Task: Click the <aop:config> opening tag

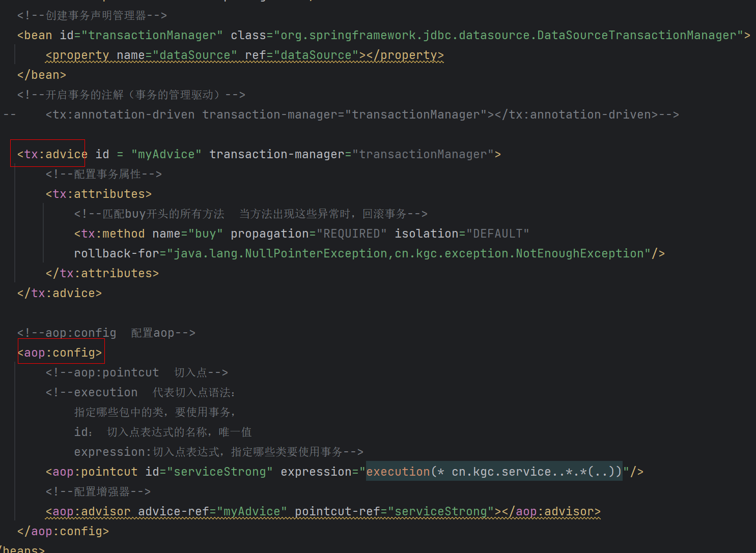Action: pos(60,353)
